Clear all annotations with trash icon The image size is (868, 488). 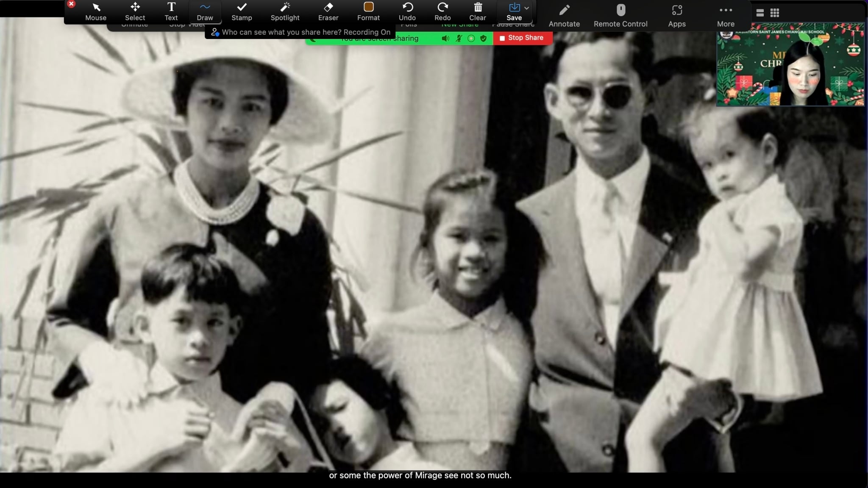pyautogui.click(x=478, y=11)
